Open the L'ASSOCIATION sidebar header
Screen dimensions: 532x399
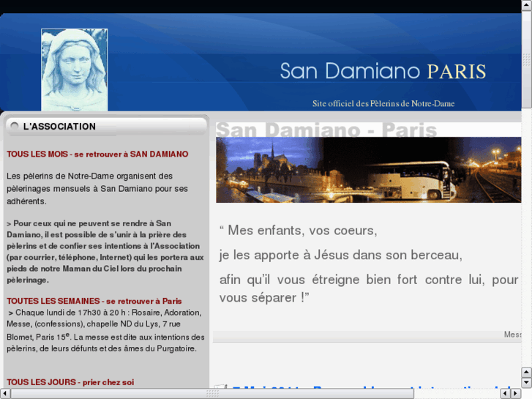[106, 127]
